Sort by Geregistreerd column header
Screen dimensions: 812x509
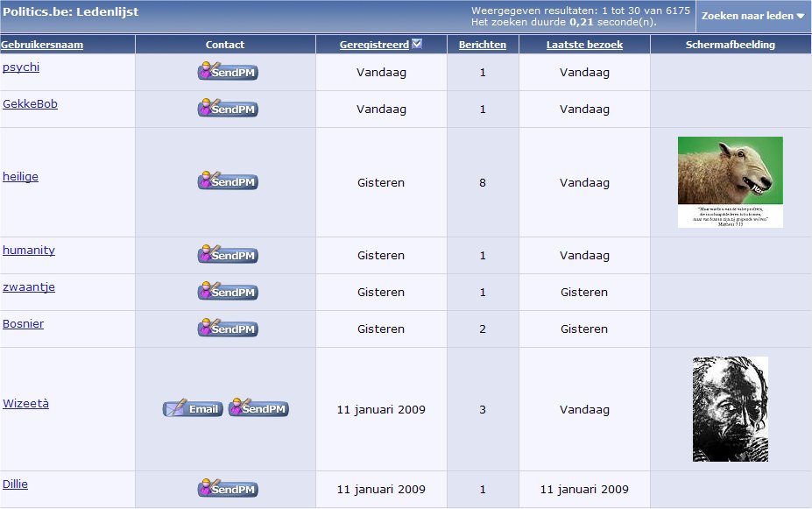click(374, 45)
